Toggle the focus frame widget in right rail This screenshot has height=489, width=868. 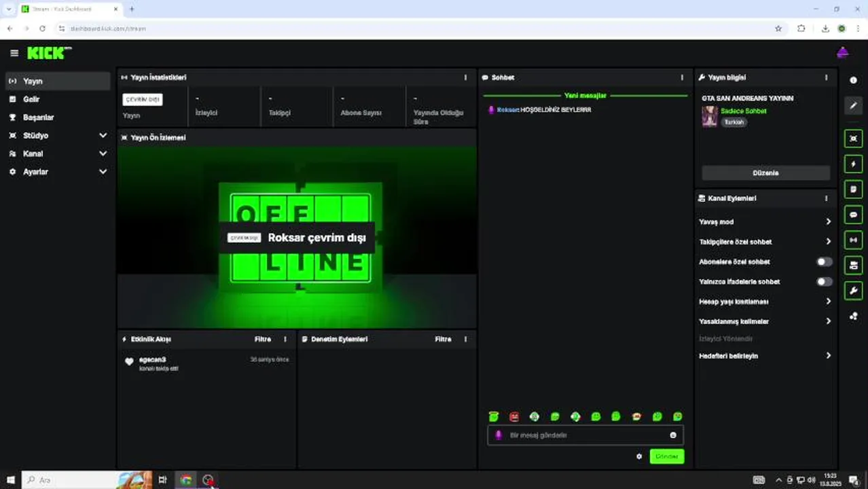853,139
